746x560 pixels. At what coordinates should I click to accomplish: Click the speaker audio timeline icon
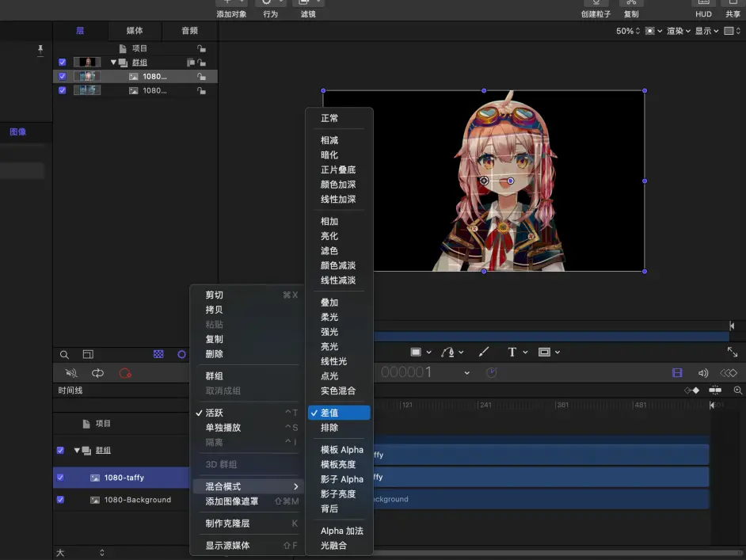point(702,373)
